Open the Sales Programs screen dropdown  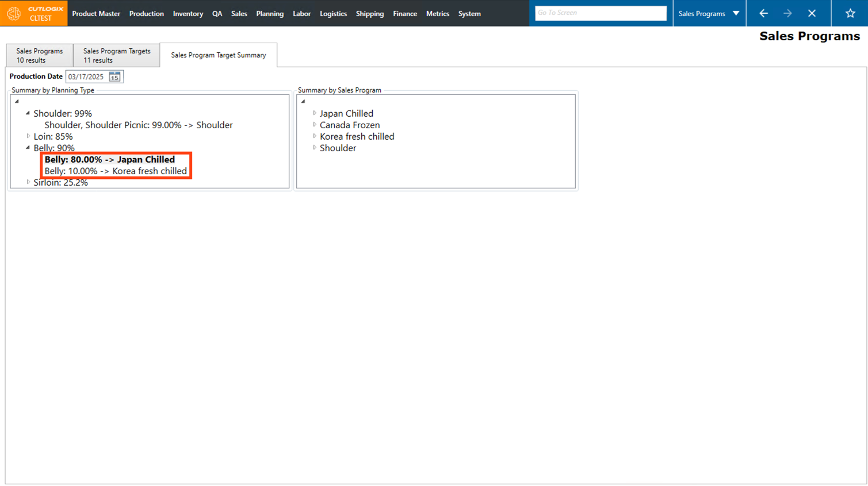click(x=736, y=13)
